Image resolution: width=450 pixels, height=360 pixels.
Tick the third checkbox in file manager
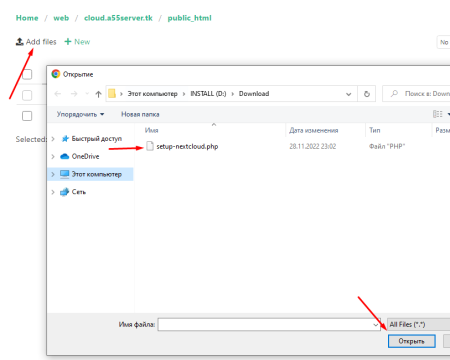(x=27, y=116)
